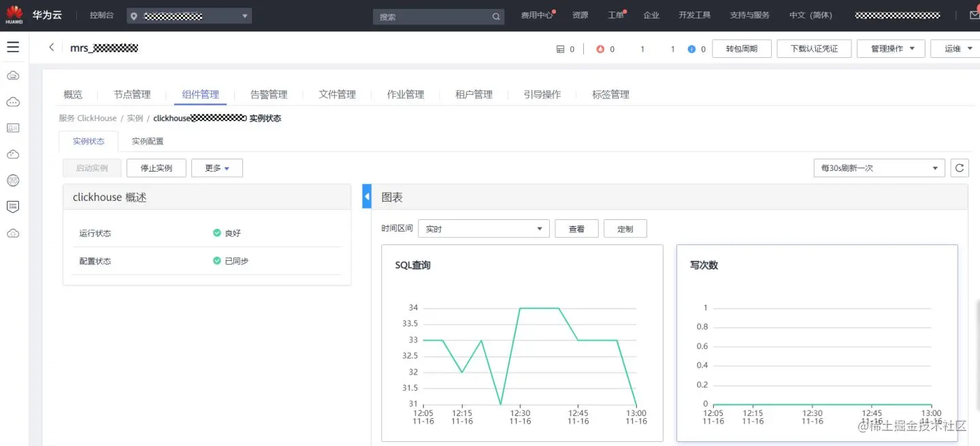Click the 停止实例 button
The width and height of the screenshot is (980, 446).
click(x=157, y=168)
